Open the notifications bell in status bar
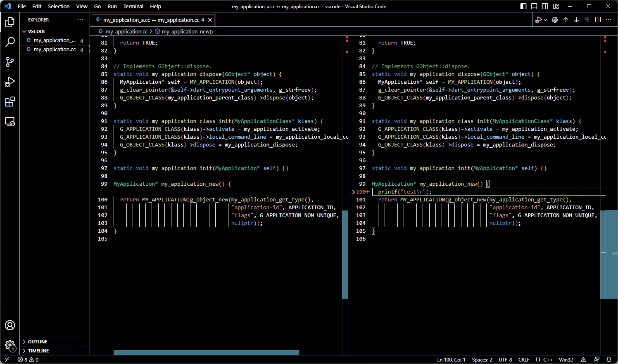 tap(608, 359)
